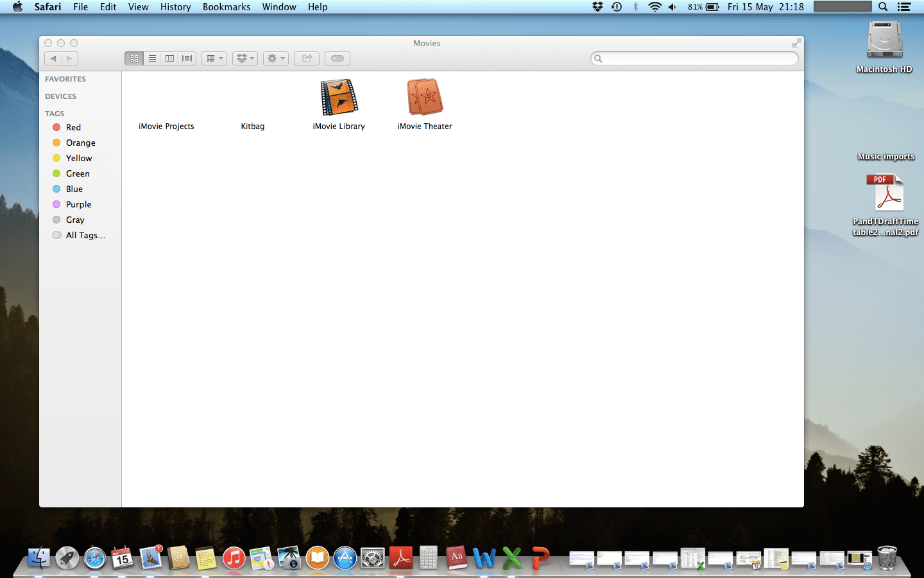This screenshot has height=578, width=924.
Task: Switch to Cover Flow view
Action: point(187,58)
